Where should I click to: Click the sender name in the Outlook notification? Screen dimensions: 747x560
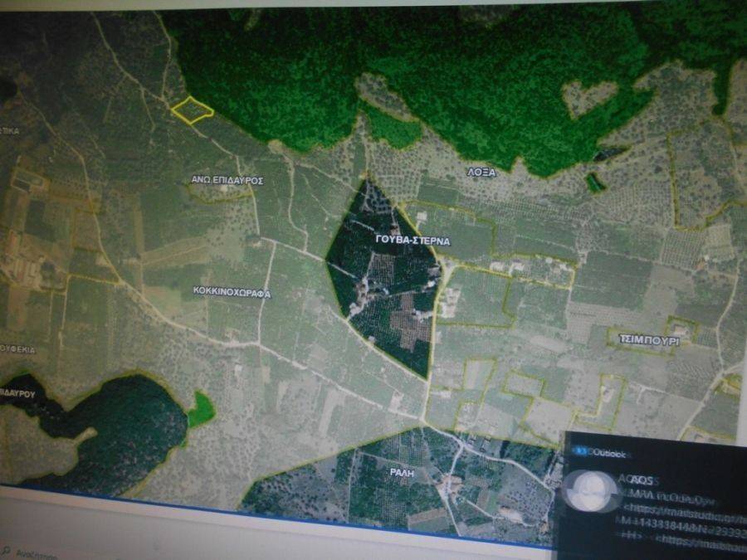pos(636,479)
